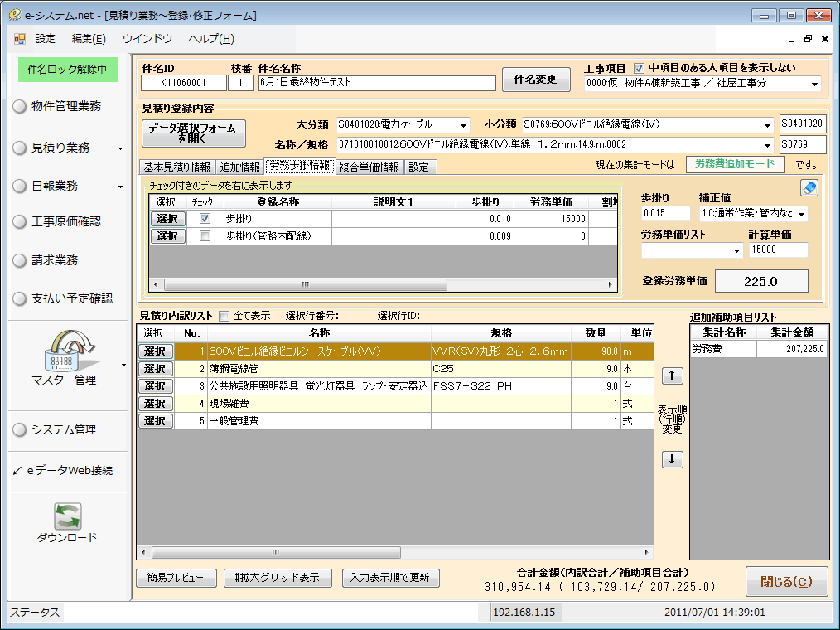Image resolution: width=840 pixels, height=630 pixels.
Task: Click 選択 for 歩掛り(管路内配線) row
Action: pos(167,236)
